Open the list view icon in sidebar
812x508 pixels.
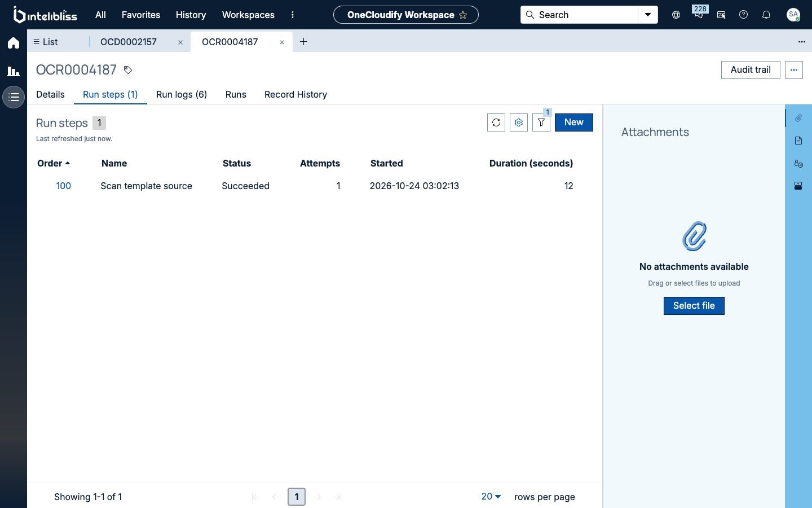pos(14,97)
